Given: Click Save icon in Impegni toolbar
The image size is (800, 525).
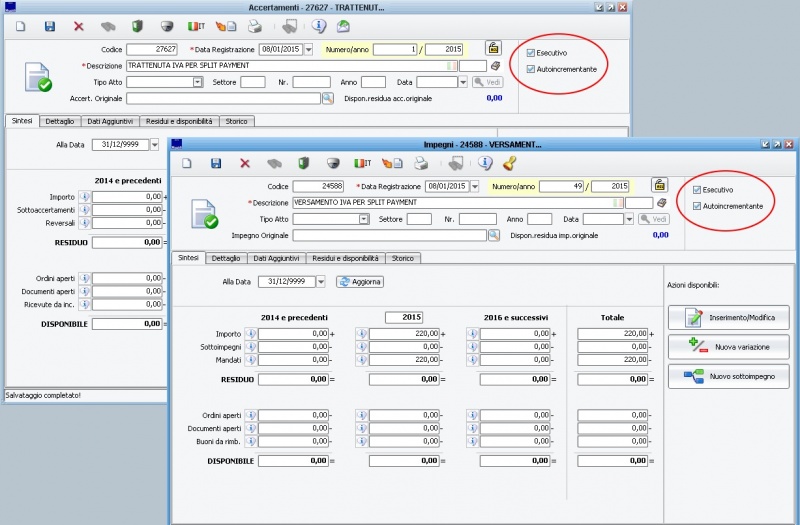Looking at the screenshot, I should point(216,163).
